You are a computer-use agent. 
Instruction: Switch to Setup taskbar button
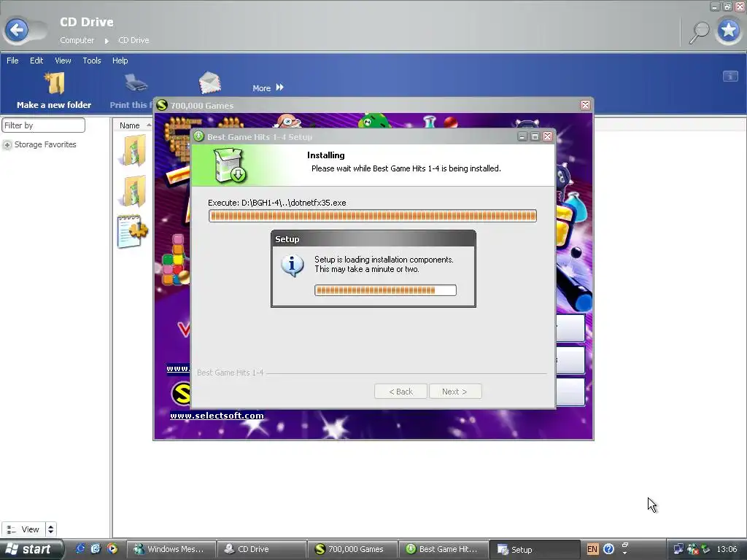pyautogui.click(x=534, y=549)
